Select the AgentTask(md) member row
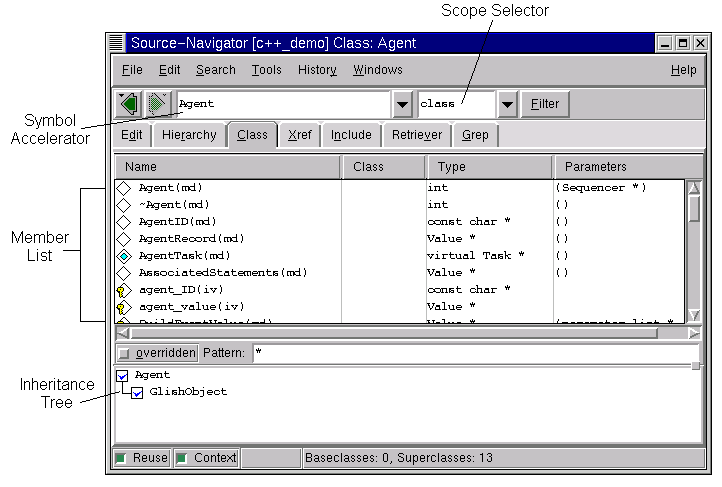This screenshot has width=722, height=487. [x=400, y=256]
